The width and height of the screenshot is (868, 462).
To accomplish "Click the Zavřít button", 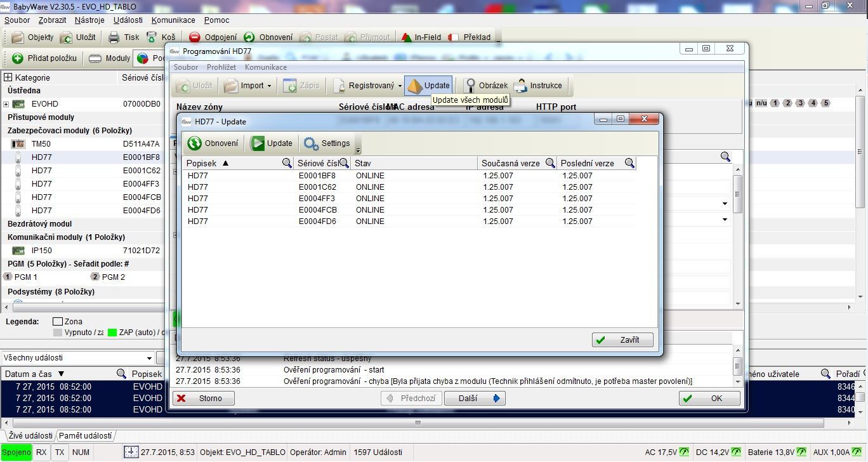I will pos(622,340).
